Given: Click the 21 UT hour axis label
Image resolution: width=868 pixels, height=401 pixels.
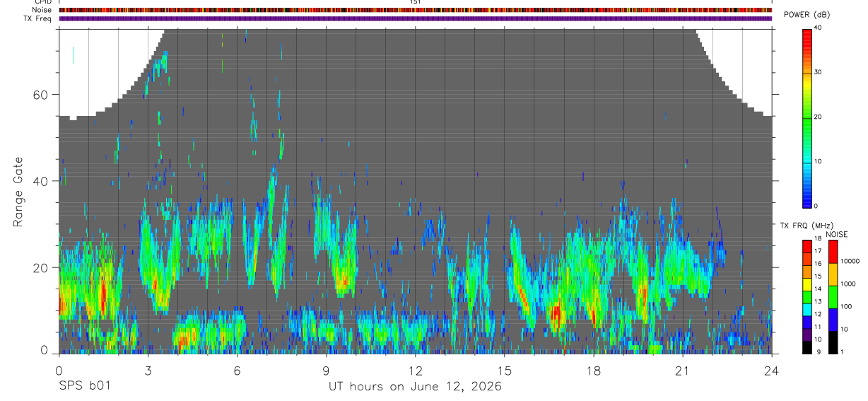Looking at the screenshot, I should point(682,370).
